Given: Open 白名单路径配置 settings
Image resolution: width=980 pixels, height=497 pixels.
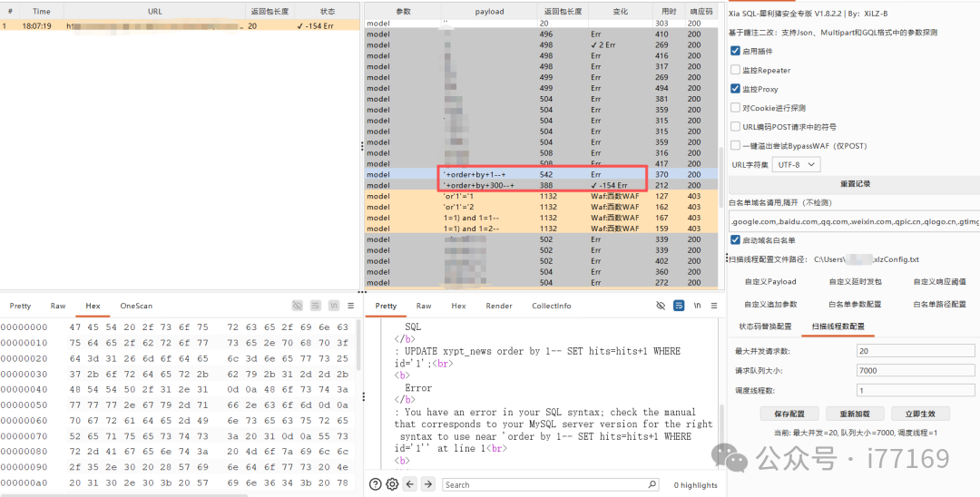Looking at the screenshot, I should pyautogui.click(x=939, y=304).
